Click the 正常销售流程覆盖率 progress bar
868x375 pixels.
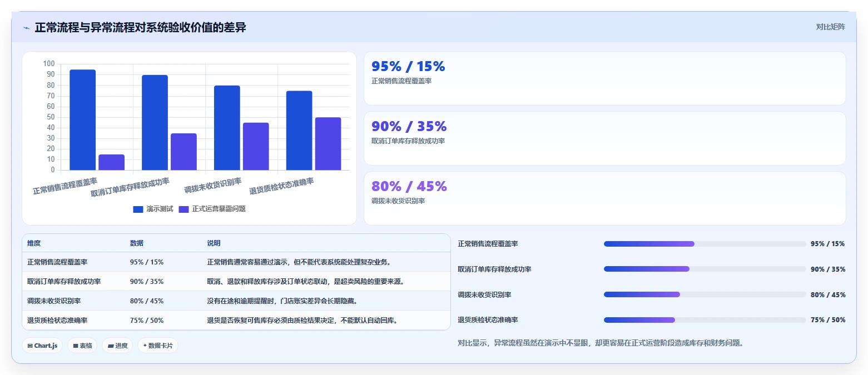pos(705,244)
